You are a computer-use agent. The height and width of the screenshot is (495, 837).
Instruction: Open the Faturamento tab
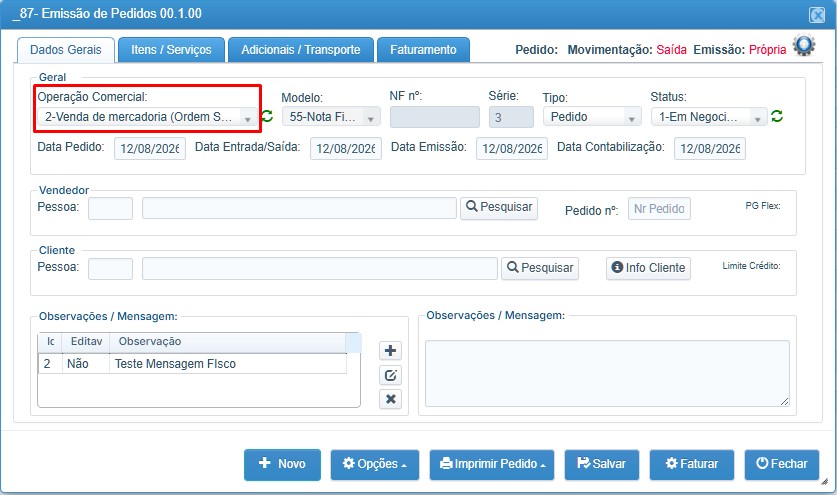pyautogui.click(x=423, y=50)
